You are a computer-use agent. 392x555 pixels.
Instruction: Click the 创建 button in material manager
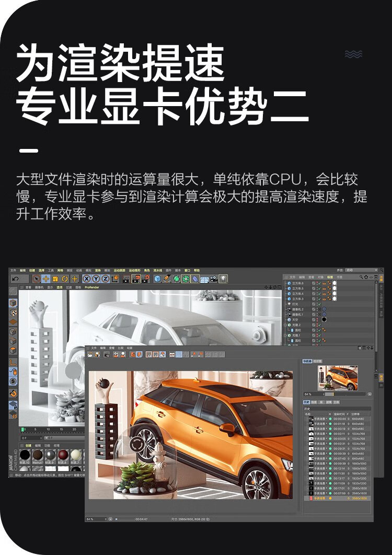tap(29, 446)
